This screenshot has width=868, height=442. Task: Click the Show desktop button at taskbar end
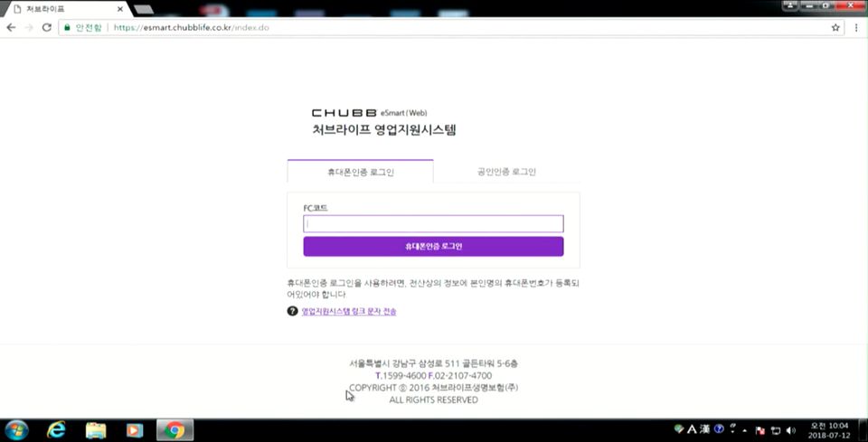tap(863, 430)
